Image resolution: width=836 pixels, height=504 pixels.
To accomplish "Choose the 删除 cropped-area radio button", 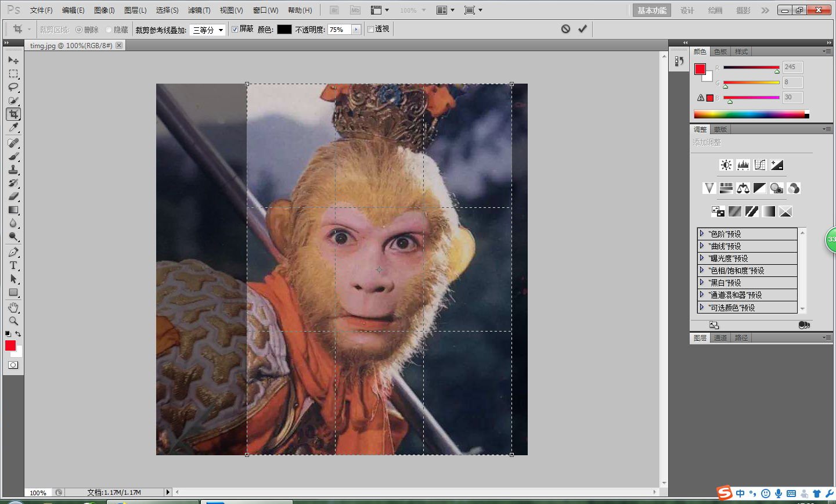I will pyautogui.click(x=79, y=30).
